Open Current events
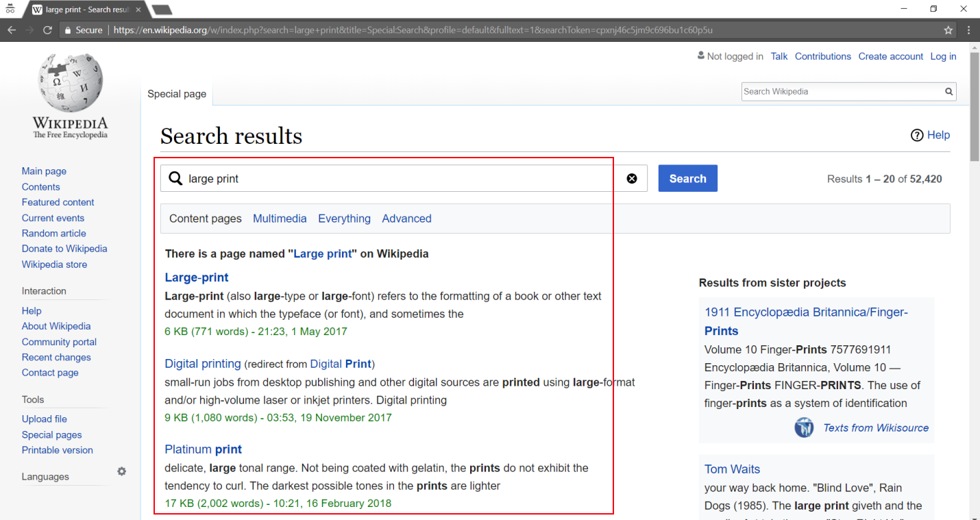980x520 pixels. [53, 218]
